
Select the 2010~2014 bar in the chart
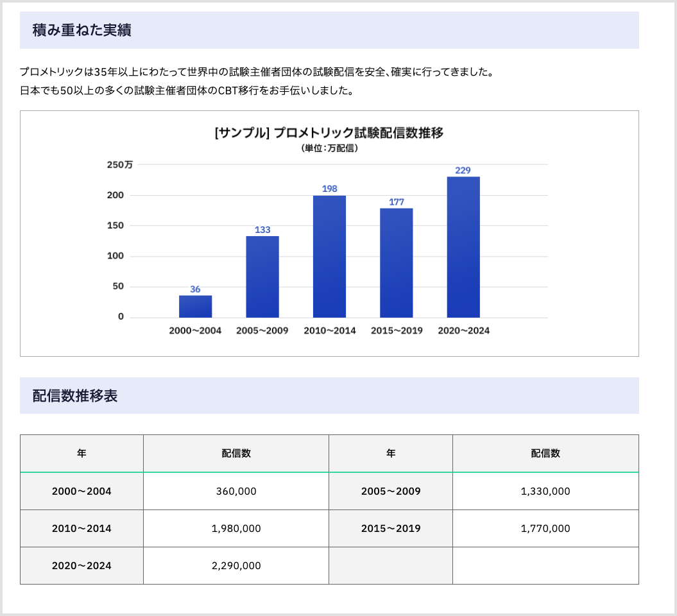329,257
